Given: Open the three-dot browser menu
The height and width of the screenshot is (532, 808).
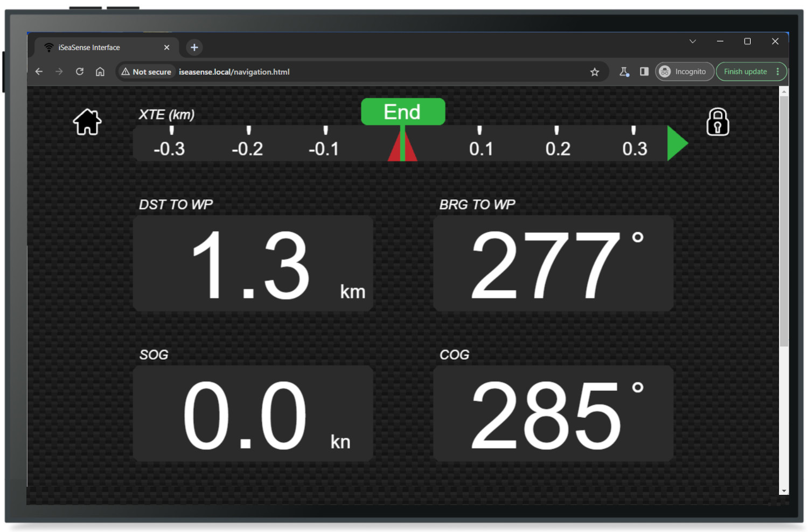Looking at the screenshot, I should (x=777, y=71).
